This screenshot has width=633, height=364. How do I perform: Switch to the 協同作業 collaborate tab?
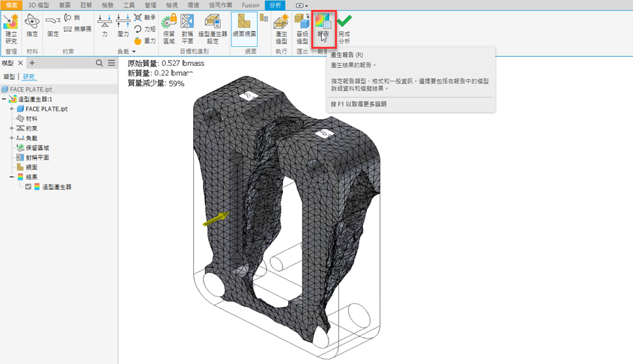[220, 5]
